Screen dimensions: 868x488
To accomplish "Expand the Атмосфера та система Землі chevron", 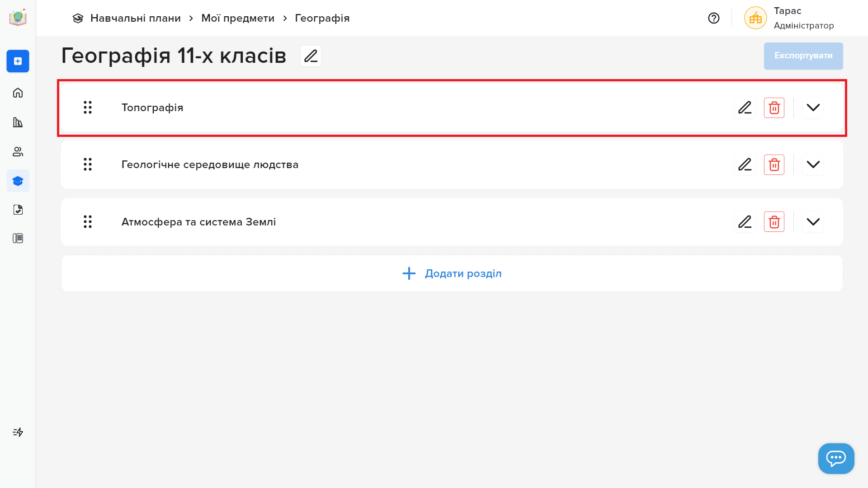I will [813, 222].
